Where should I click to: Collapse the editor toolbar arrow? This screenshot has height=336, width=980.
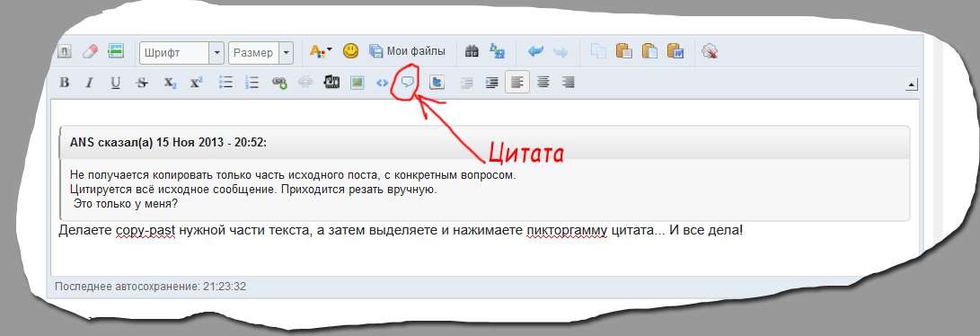(x=912, y=84)
